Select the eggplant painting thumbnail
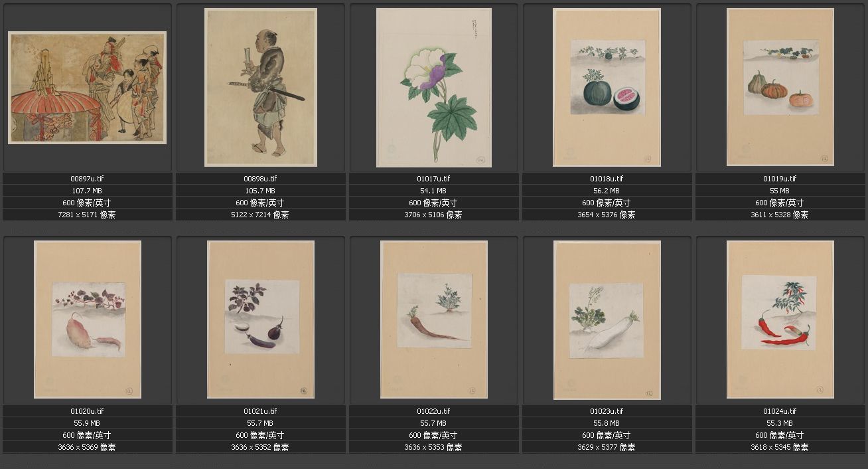Image resolution: width=868 pixels, height=469 pixels. click(261, 320)
